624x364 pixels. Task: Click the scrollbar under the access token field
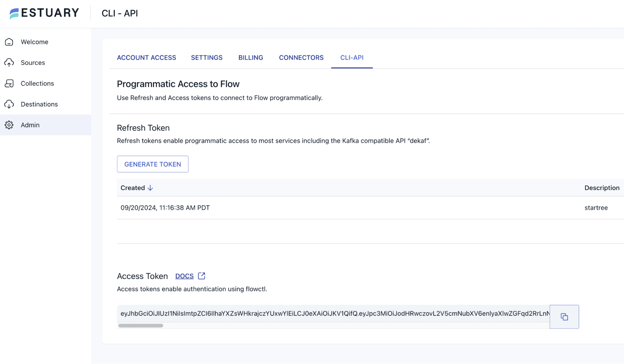(x=140, y=325)
